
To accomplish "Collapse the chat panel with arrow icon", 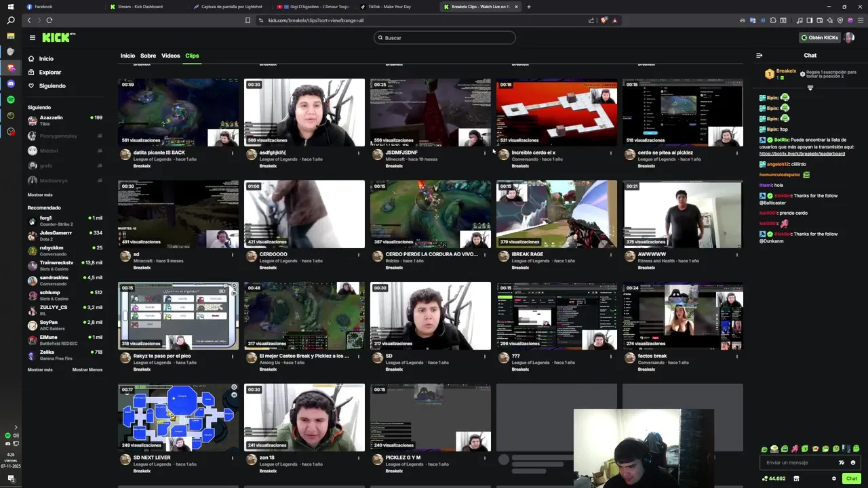I will 759,56.
